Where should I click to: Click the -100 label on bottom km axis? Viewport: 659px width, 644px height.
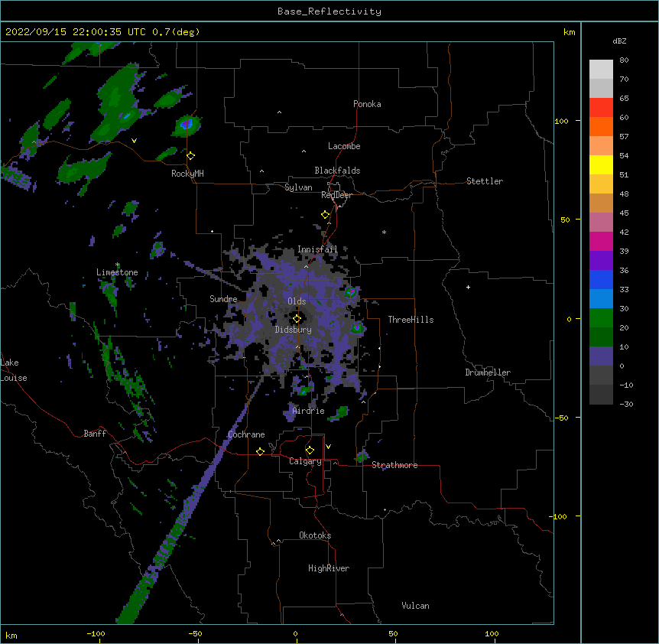pyautogui.click(x=96, y=633)
